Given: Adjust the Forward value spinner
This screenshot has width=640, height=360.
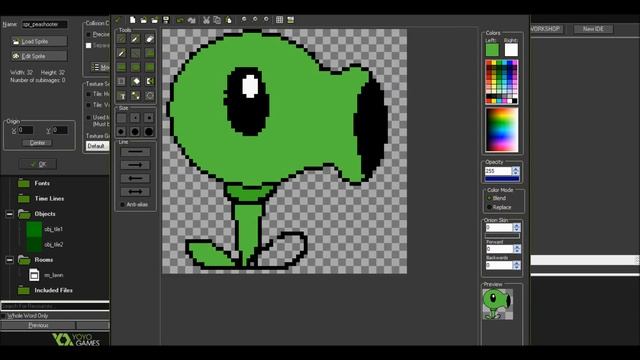Looking at the screenshot, I should tap(516, 249).
